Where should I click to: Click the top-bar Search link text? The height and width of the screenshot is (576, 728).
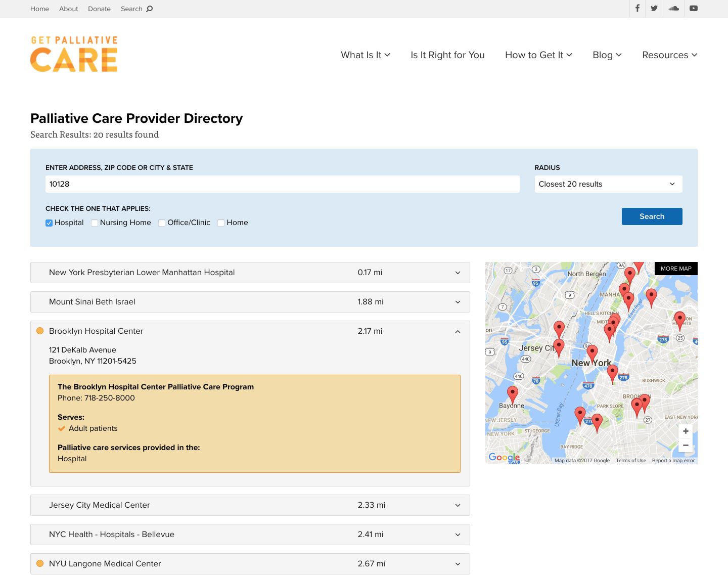tap(131, 9)
